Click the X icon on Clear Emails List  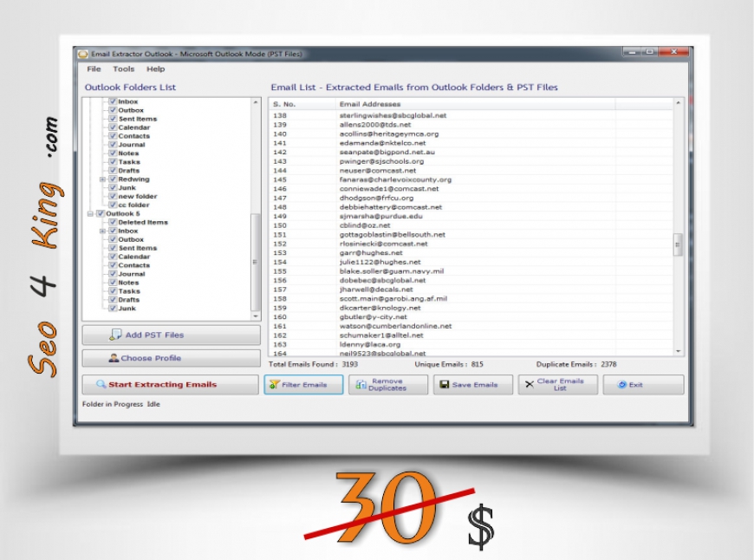(x=530, y=384)
